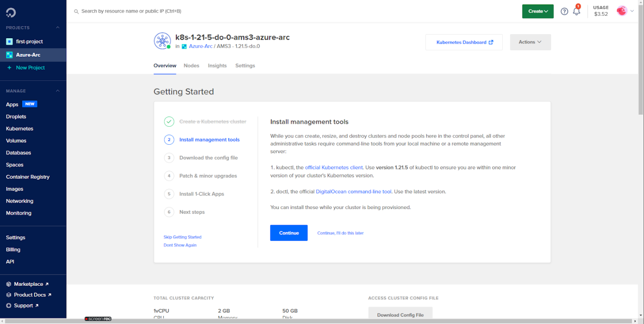Click step 4 circle icon
The image size is (644, 324).
tap(169, 176)
